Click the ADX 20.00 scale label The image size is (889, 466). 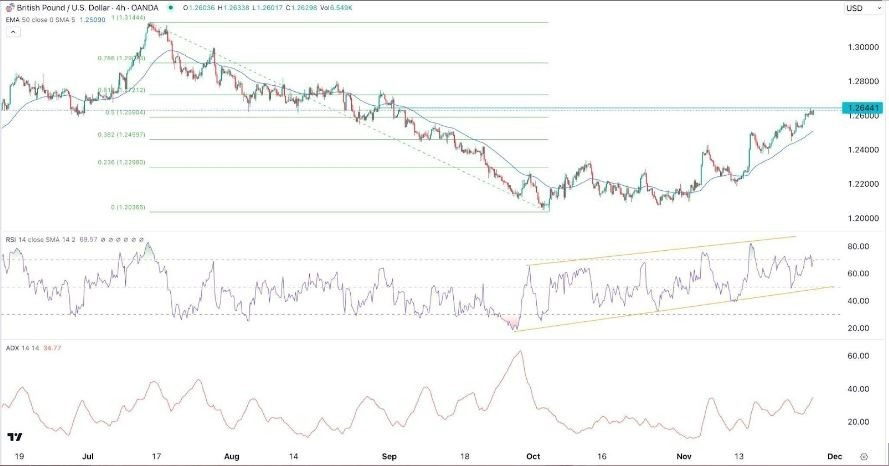pyautogui.click(x=860, y=422)
